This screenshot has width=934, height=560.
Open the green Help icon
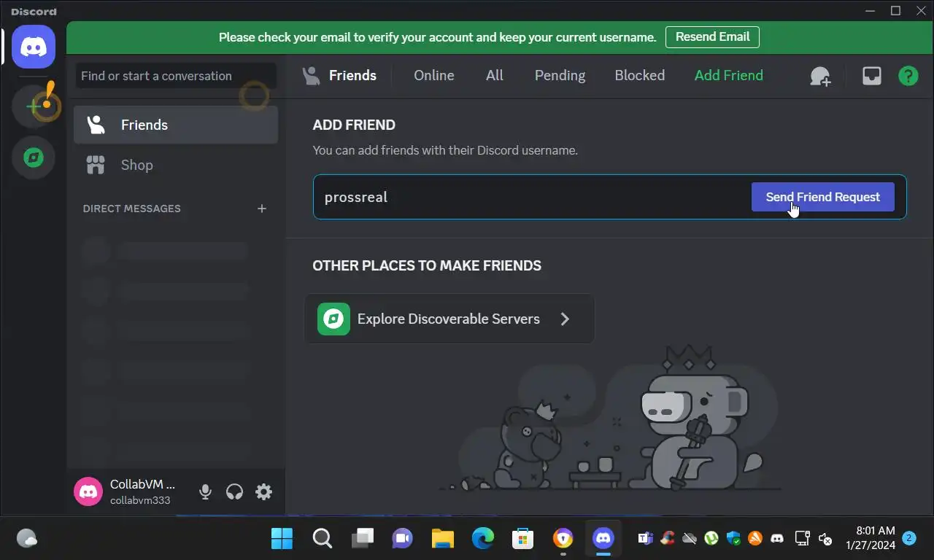908,76
